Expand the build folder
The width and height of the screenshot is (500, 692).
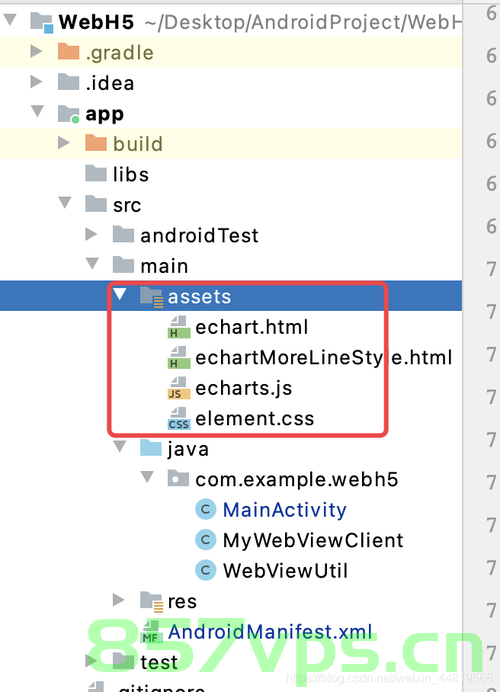click(64, 143)
